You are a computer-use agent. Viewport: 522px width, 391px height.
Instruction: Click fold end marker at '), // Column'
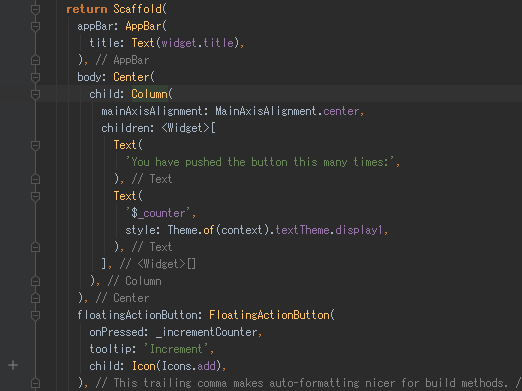tap(35, 281)
